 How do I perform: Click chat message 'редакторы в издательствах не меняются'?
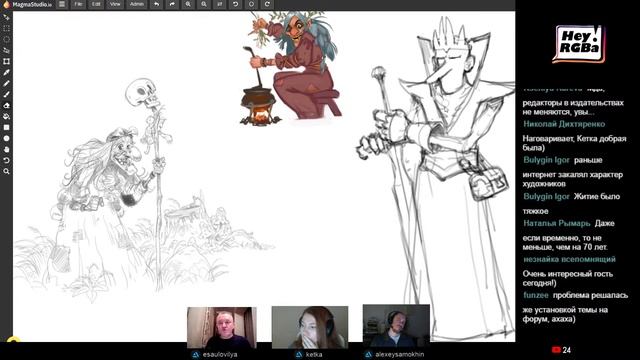coord(573,107)
